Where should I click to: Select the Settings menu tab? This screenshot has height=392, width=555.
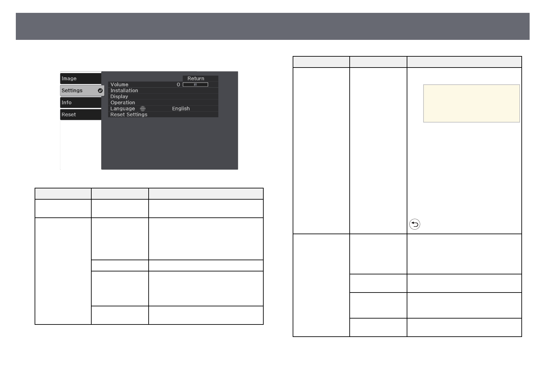pyautogui.click(x=82, y=91)
